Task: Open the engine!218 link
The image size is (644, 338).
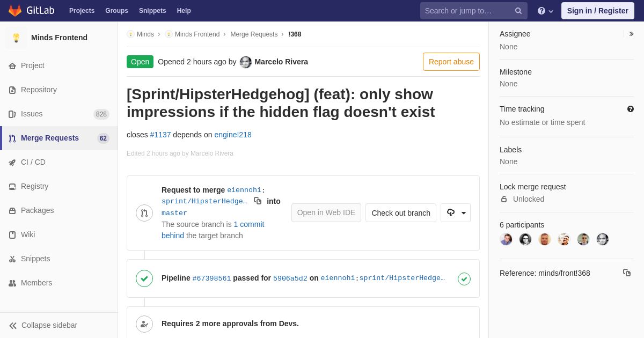Action: (233, 135)
